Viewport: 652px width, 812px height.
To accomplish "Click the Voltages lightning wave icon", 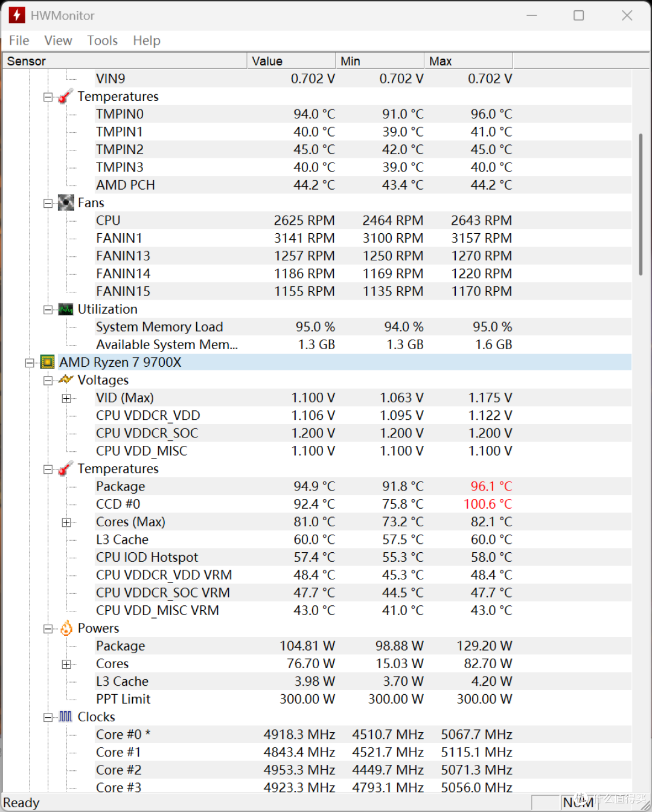I will (66, 380).
